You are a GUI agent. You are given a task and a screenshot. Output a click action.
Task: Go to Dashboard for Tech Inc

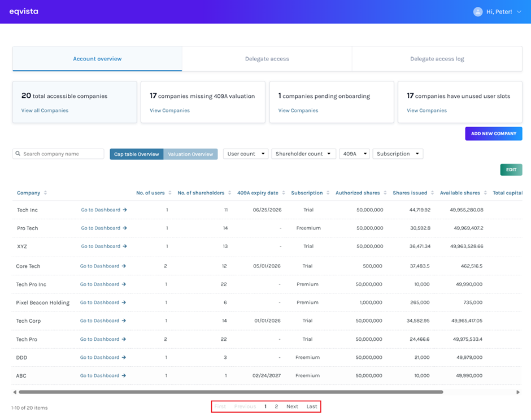(103, 210)
